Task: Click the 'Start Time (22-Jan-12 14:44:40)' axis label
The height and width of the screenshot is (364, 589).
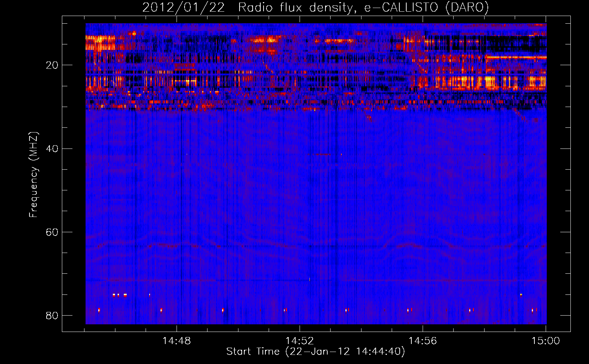Action: [x=316, y=352]
